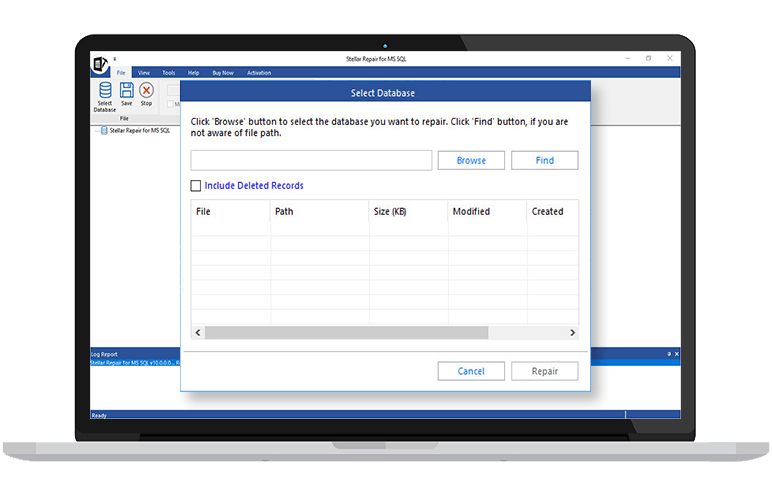Click the Ready status bar text

pyautogui.click(x=99, y=416)
